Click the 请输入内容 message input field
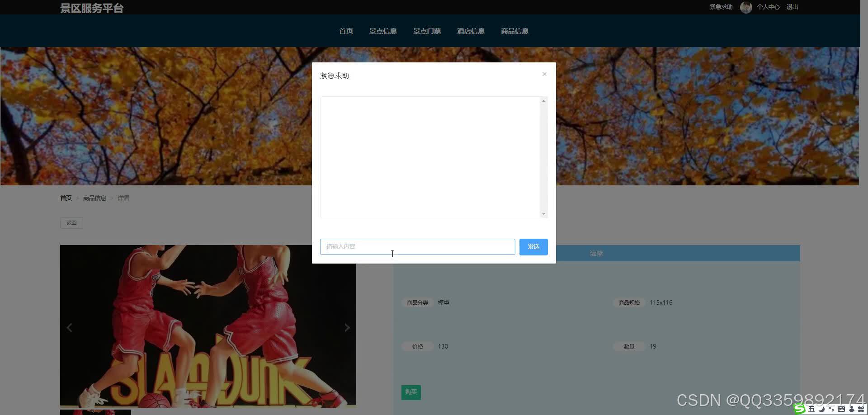The width and height of the screenshot is (868, 415). tap(417, 247)
